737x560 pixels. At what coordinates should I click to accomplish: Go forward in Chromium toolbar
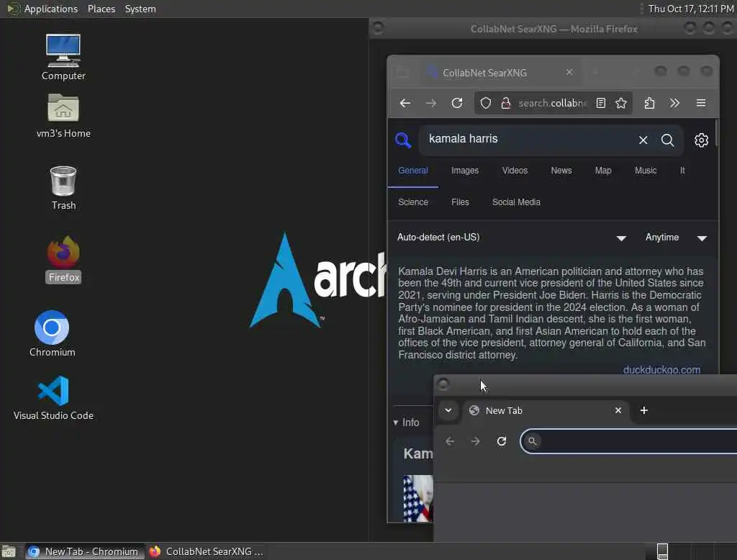coord(475,441)
